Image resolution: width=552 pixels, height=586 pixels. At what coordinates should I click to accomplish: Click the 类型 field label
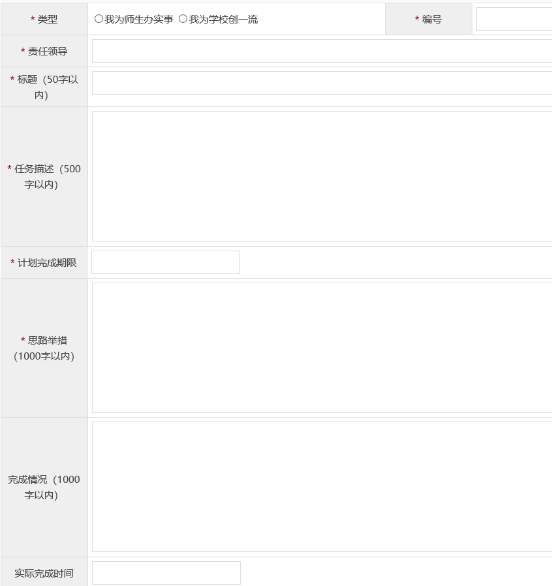coord(44,19)
